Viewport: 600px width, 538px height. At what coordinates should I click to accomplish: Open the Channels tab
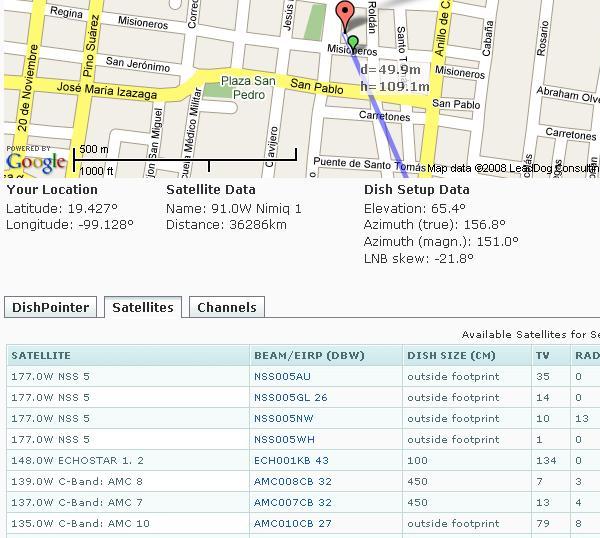[x=227, y=307]
